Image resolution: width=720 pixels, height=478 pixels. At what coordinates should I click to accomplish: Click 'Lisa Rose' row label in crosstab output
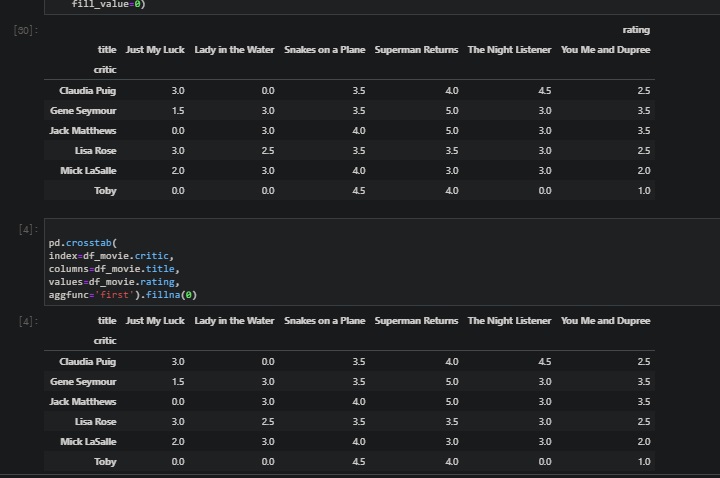pos(96,422)
